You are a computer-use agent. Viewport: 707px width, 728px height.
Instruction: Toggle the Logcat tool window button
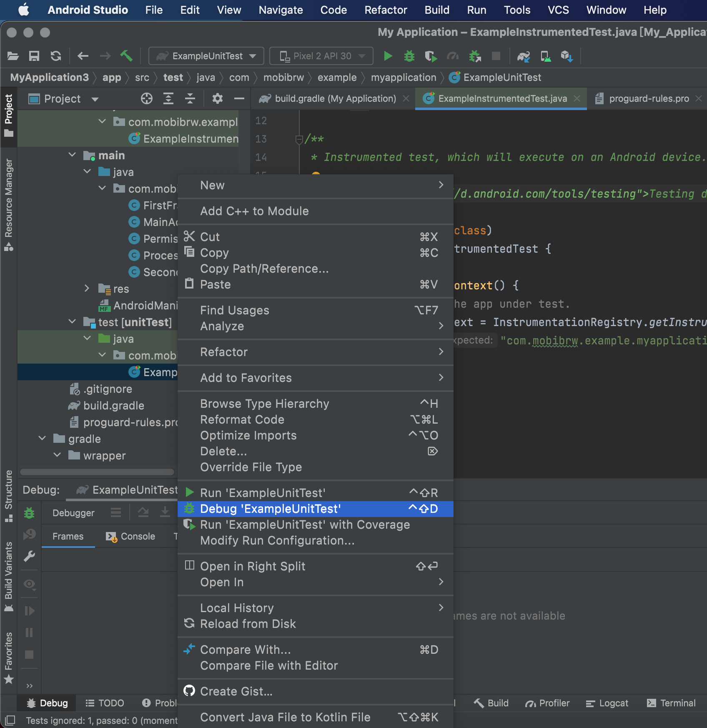click(x=607, y=703)
